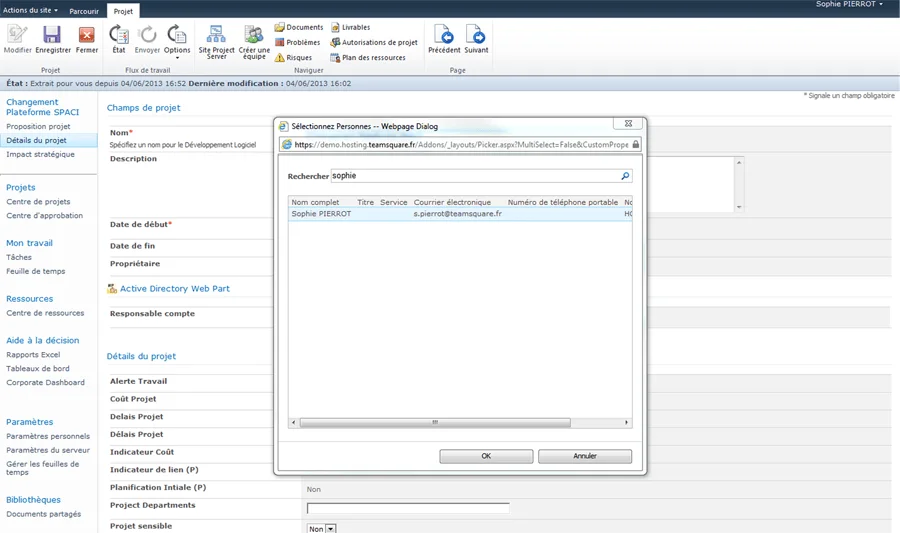The width and height of the screenshot is (900, 533).
Task: Go to Précédent page icon
Action: point(444,40)
